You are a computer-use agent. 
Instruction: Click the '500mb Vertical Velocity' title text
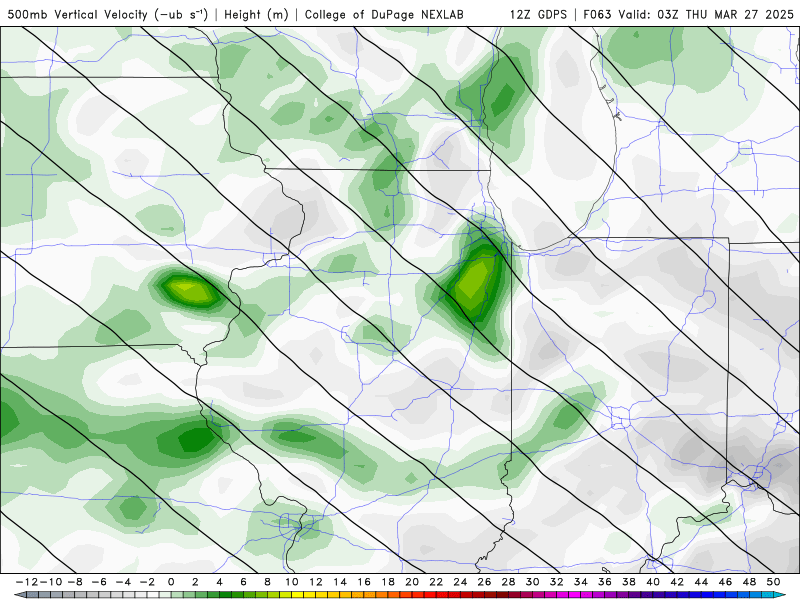pyautogui.click(x=78, y=14)
